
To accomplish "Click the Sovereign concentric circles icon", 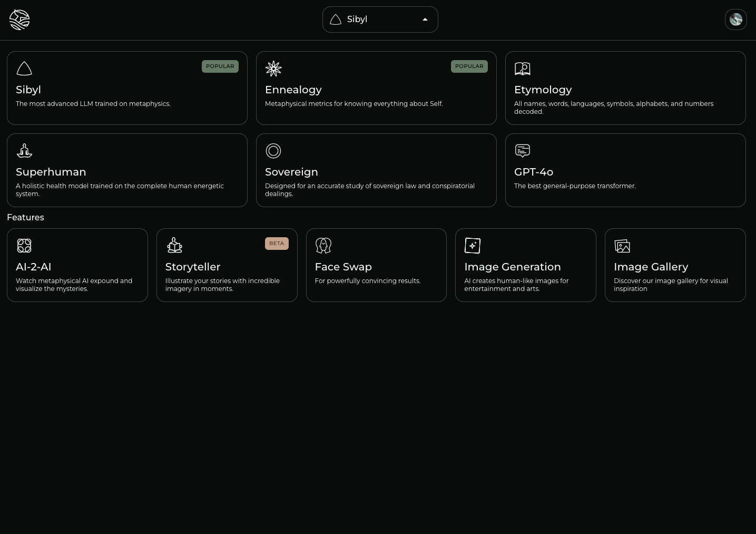I will coord(273,151).
